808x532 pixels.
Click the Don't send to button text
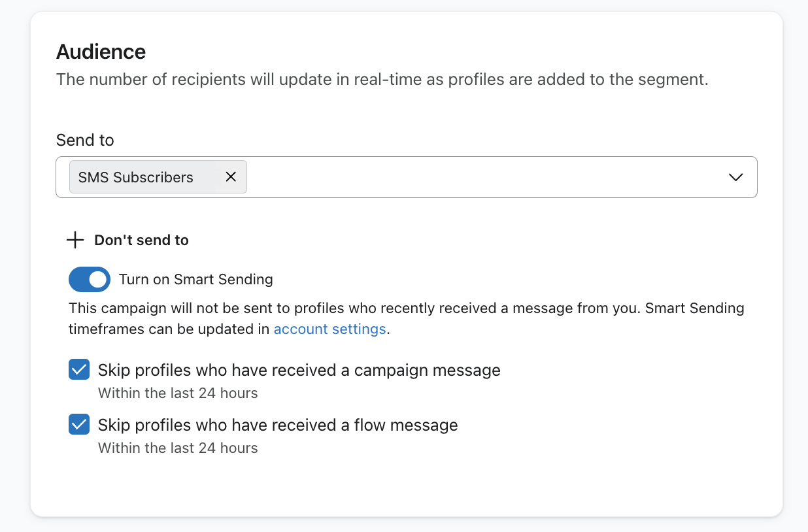click(x=141, y=241)
